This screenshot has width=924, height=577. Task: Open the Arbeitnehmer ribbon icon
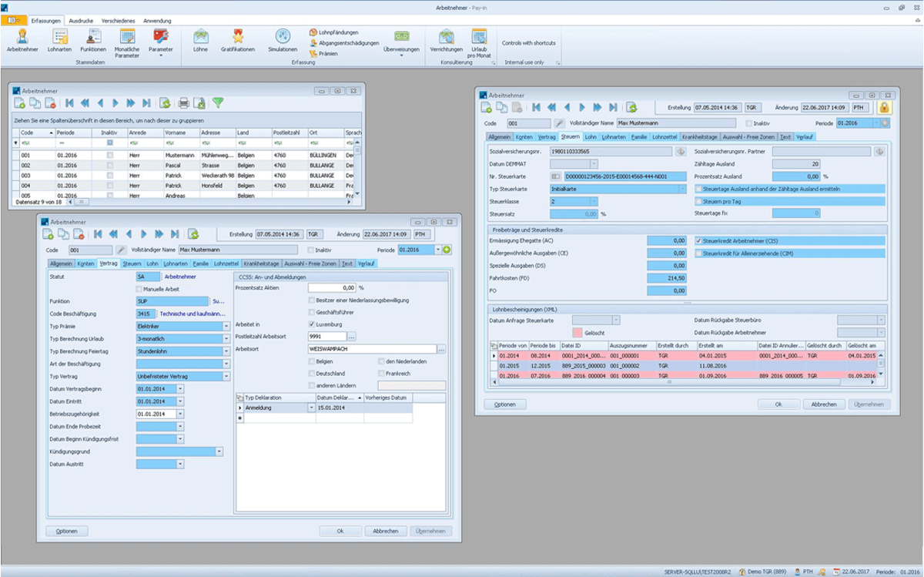pyautogui.click(x=22, y=39)
